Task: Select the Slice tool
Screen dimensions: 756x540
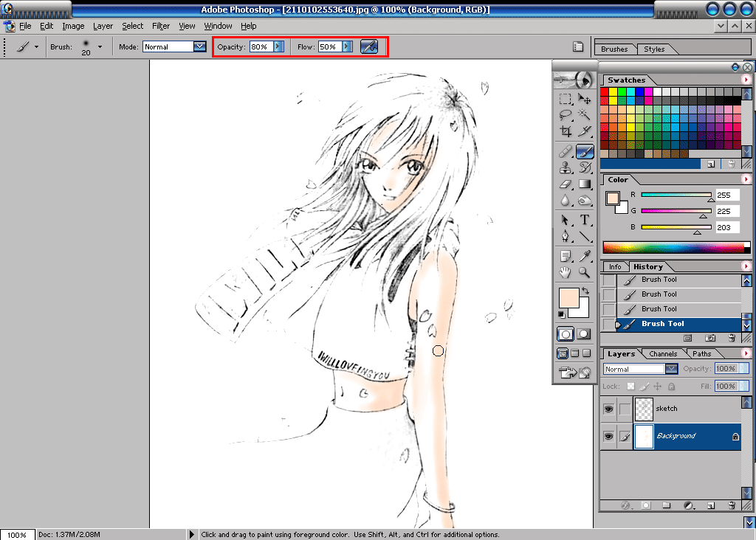Action: tap(585, 131)
